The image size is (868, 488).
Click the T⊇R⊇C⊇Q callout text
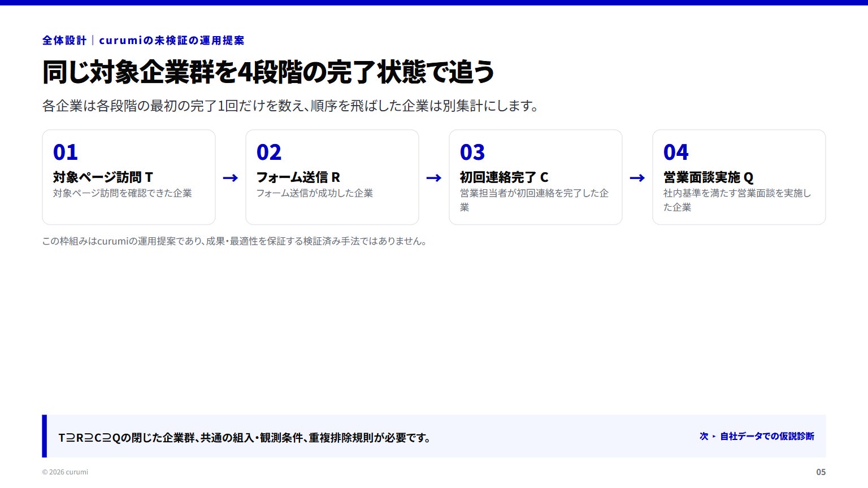tap(245, 438)
